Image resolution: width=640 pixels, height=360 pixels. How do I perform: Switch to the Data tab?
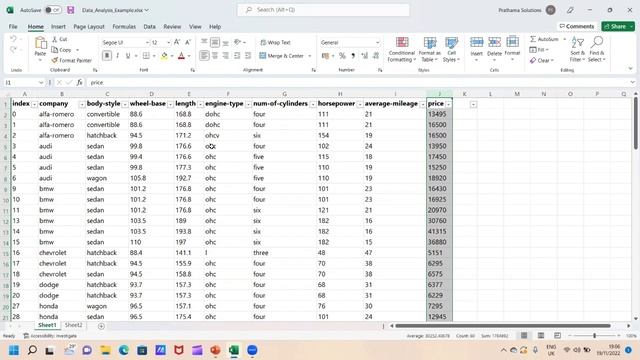[x=149, y=27]
